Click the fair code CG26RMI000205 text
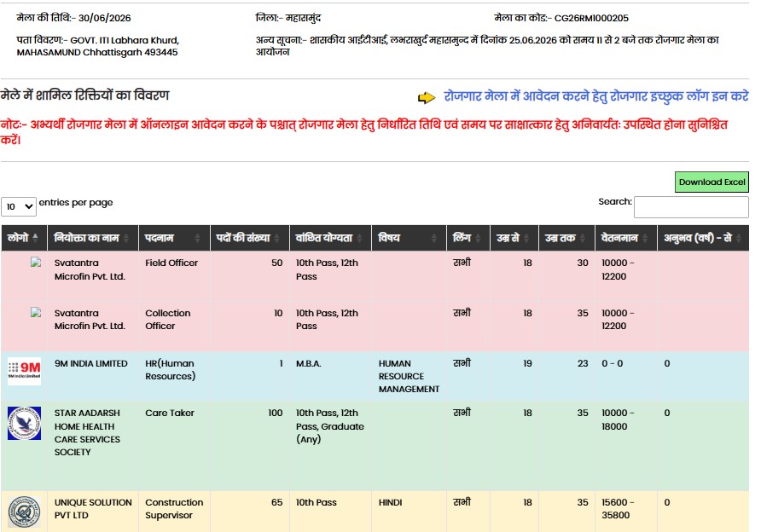This screenshot has height=532, width=761. coord(591,18)
